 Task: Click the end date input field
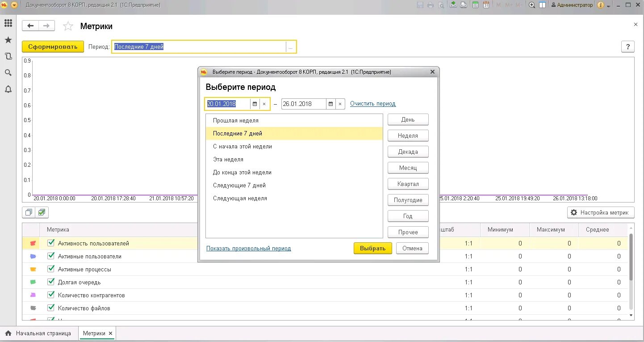[x=304, y=104]
